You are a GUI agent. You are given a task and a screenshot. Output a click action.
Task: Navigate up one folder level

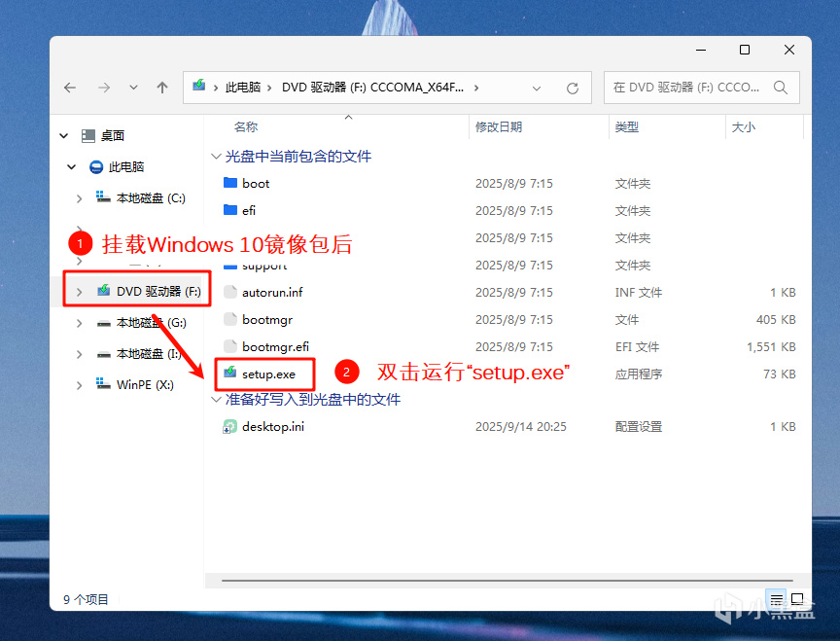pyautogui.click(x=162, y=88)
